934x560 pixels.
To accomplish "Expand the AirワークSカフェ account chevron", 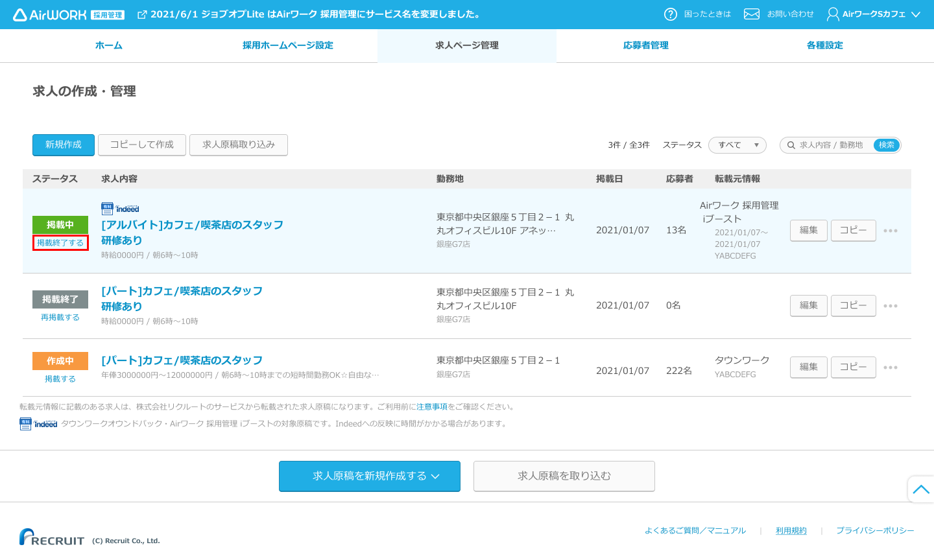I will (x=916, y=14).
